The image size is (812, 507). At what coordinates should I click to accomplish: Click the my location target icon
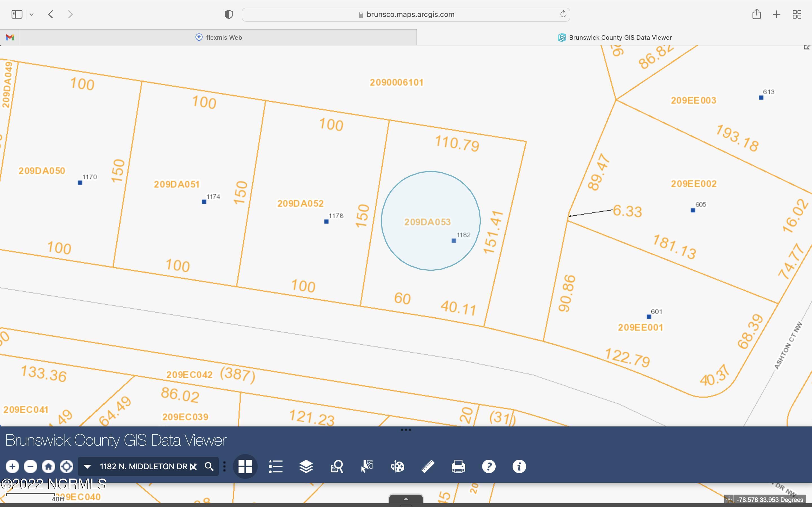pyautogui.click(x=67, y=466)
